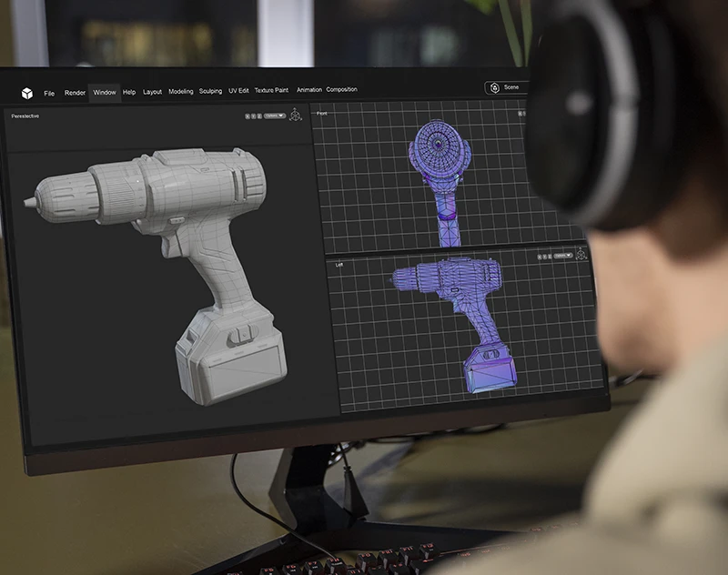Toggle Z axis in Perspective viewport

[259, 116]
